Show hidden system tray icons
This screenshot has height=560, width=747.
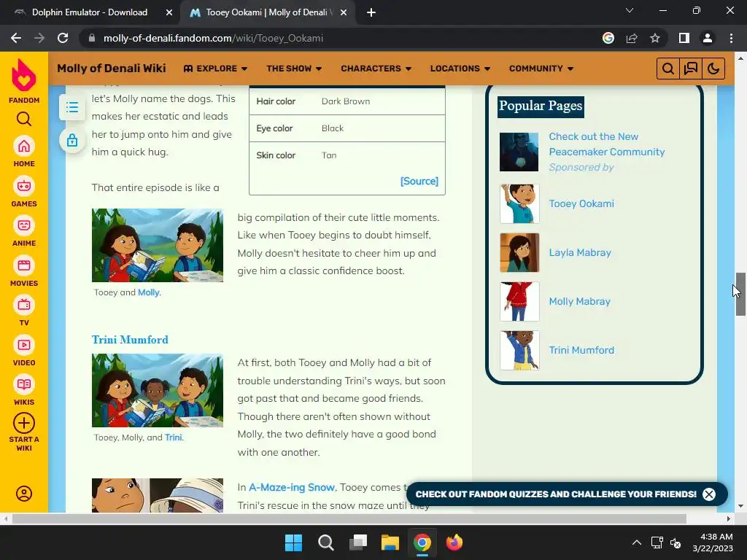[x=636, y=542]
